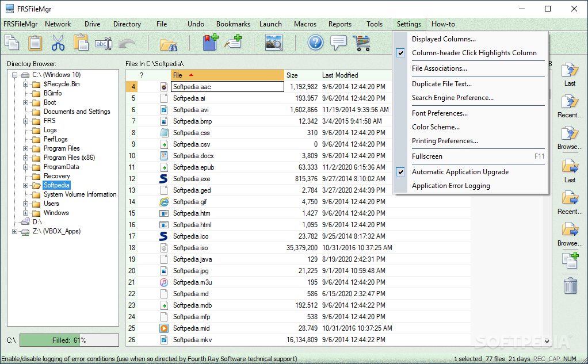
Task: Click the lower Recent... folder icon
Action: [570, 198]
